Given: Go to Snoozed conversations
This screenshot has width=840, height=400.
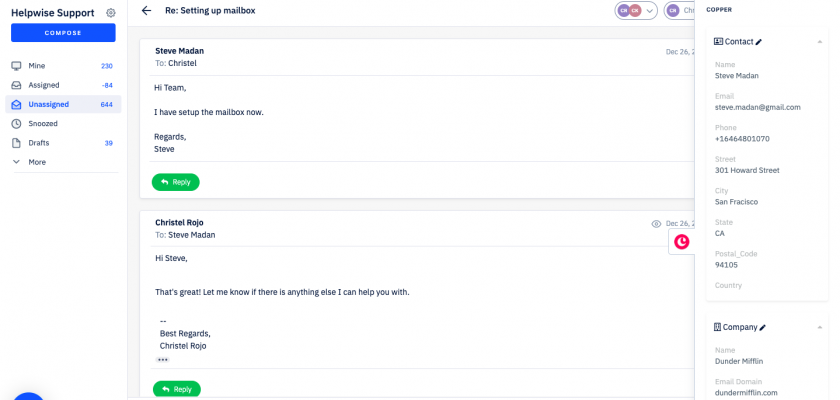Looking at the screenshot, I should tap(43, 123).
